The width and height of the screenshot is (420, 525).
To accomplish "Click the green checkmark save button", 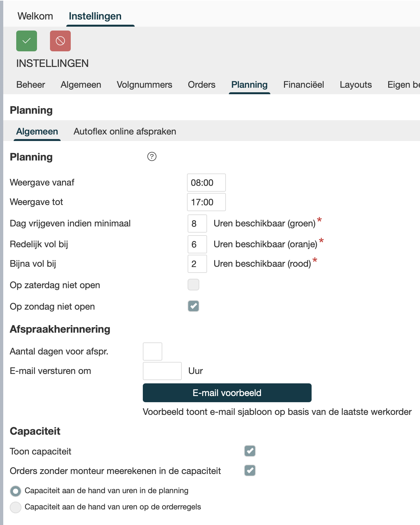I will click(x=27, y=41).
